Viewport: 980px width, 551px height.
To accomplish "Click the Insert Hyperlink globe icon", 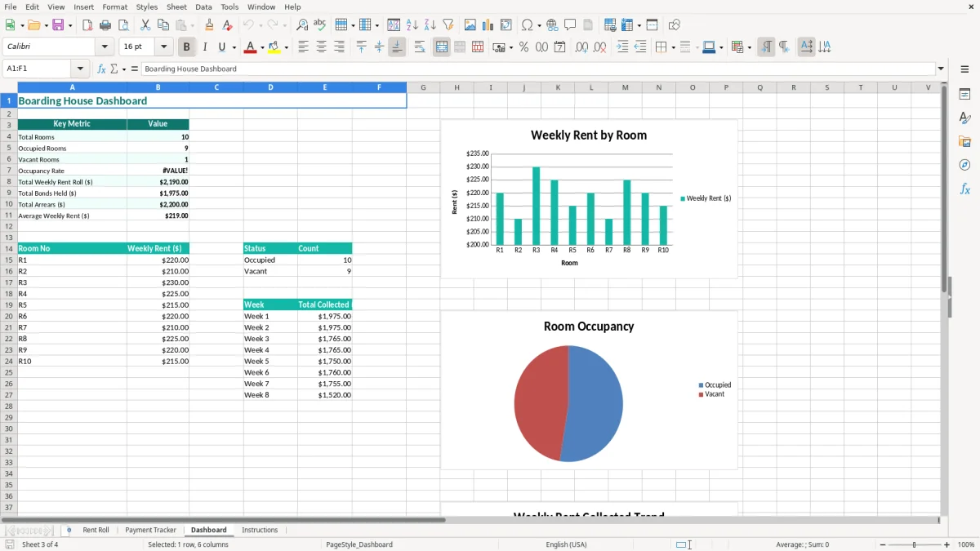I will [x=552, y=25].
